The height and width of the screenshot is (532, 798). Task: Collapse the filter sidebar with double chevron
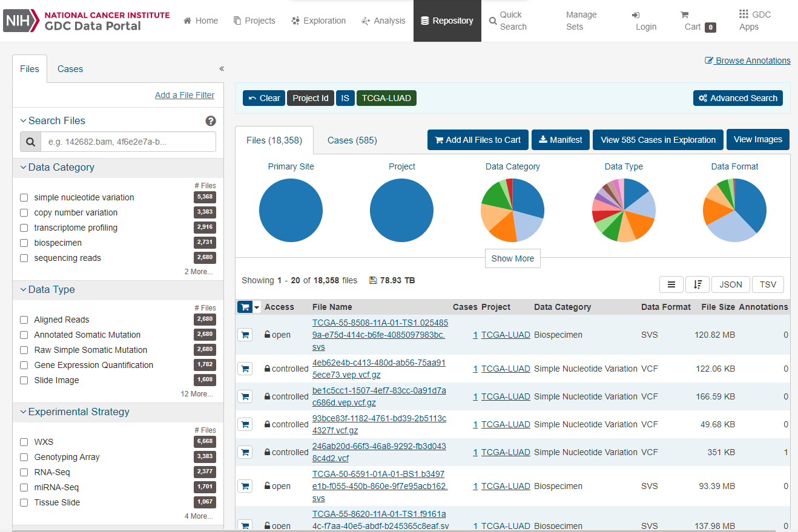(x=222, y=69)
